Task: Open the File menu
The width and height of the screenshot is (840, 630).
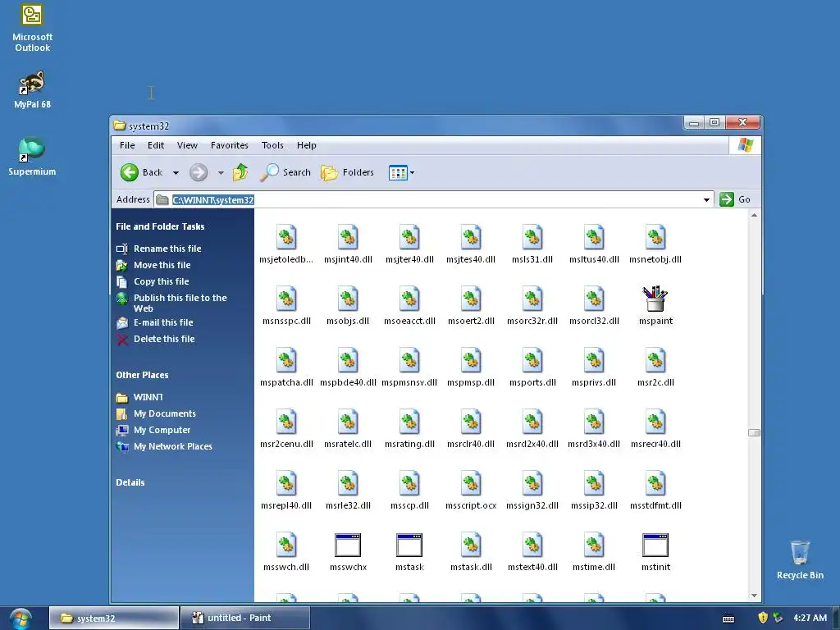Action: [127, 145]
